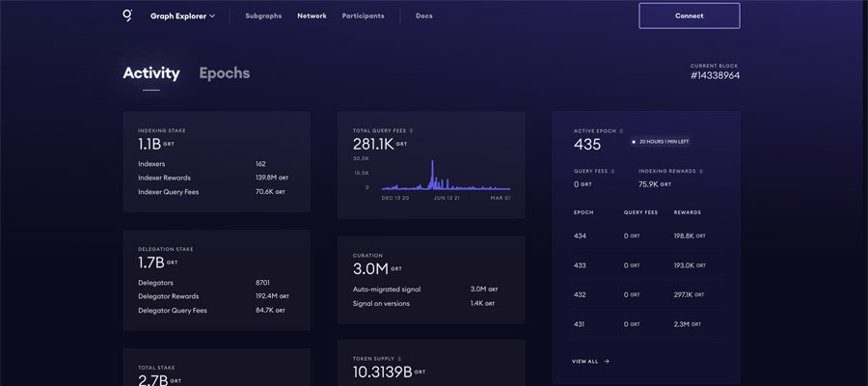
Task: Click info icon beside Token Supply
Action: tap(399, 359)
